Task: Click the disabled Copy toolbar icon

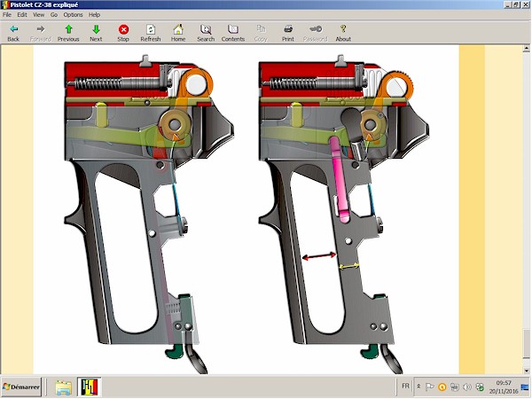Action: [261, 33]
